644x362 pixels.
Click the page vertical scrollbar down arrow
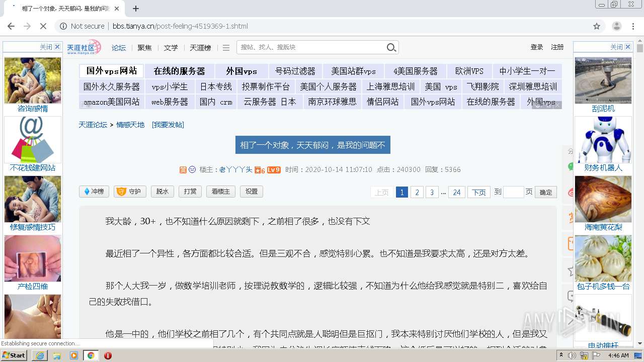click(640, 344)
